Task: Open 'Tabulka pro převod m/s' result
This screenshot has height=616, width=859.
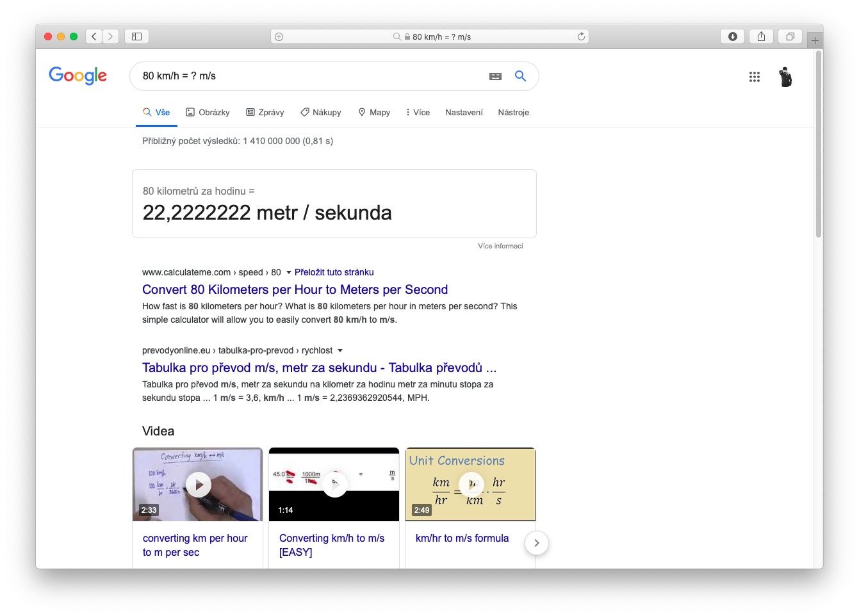Action: (x=320, y=368)
